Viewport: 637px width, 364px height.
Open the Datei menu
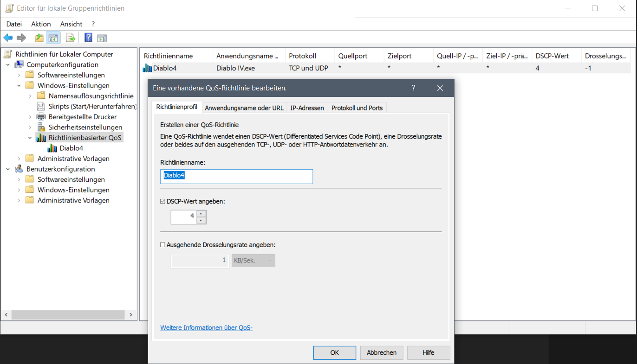pyautogui.click(x=14, y=24)
